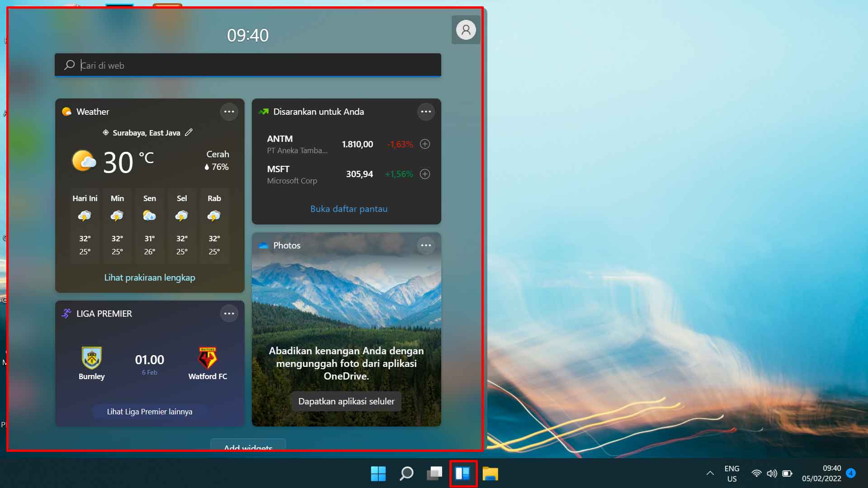Screen dimensions: 868x488
Task: Click the Liga Premier sports icon
Action: [x=66, y=313]
